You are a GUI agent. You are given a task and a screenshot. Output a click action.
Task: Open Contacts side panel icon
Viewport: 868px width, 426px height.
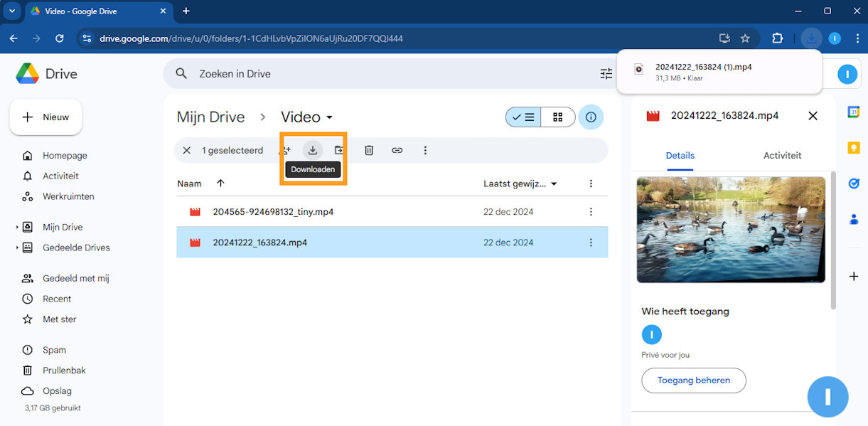pos(854,219)
